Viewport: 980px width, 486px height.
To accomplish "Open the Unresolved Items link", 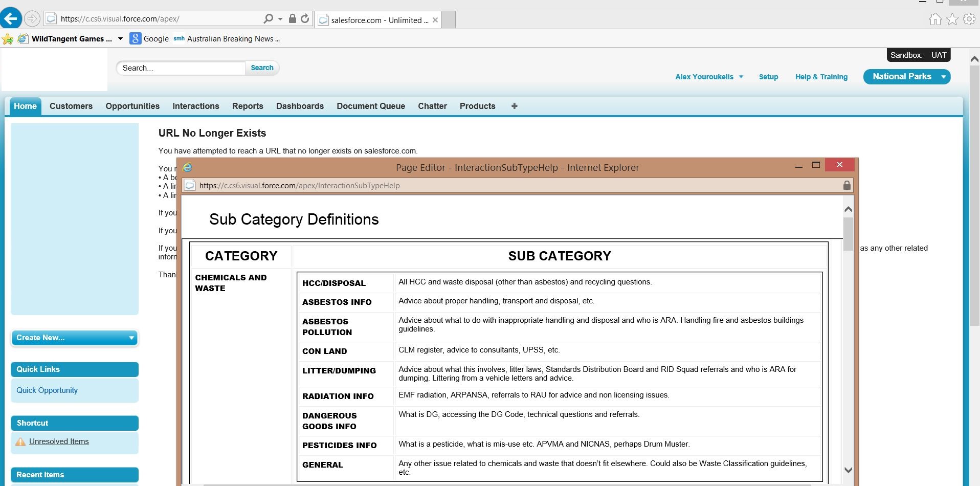I will [x=59, y=441].
